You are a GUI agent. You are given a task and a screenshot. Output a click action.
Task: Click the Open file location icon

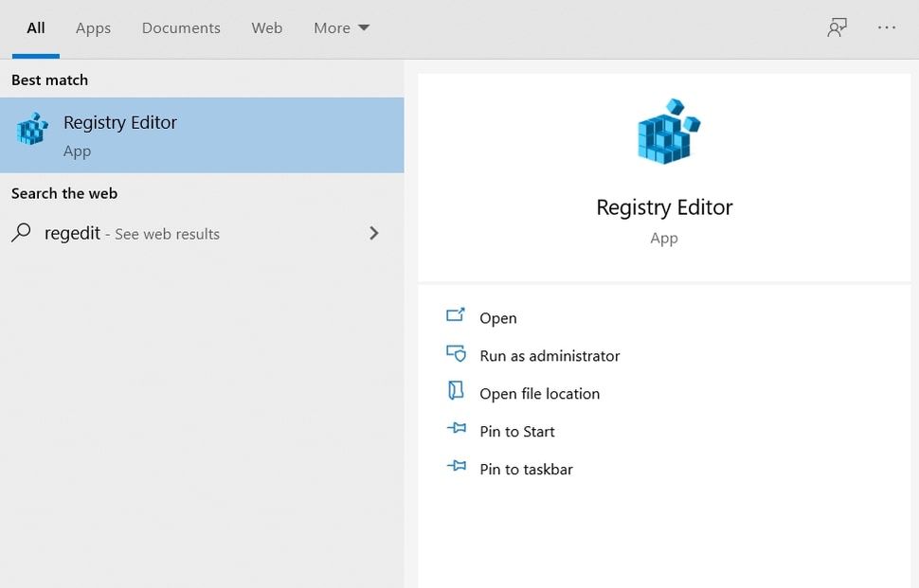point(456,392)
